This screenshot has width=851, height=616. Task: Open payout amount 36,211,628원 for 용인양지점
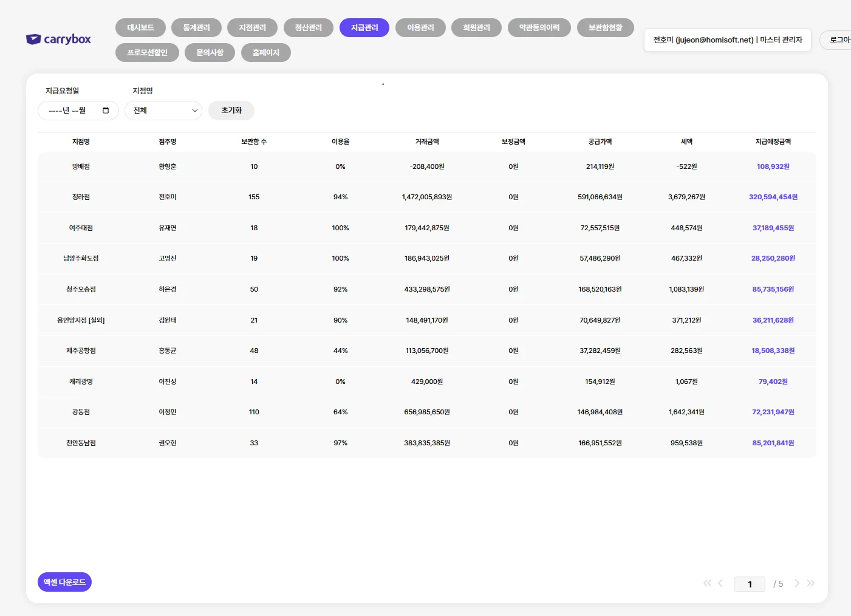(x=773, y=320)
